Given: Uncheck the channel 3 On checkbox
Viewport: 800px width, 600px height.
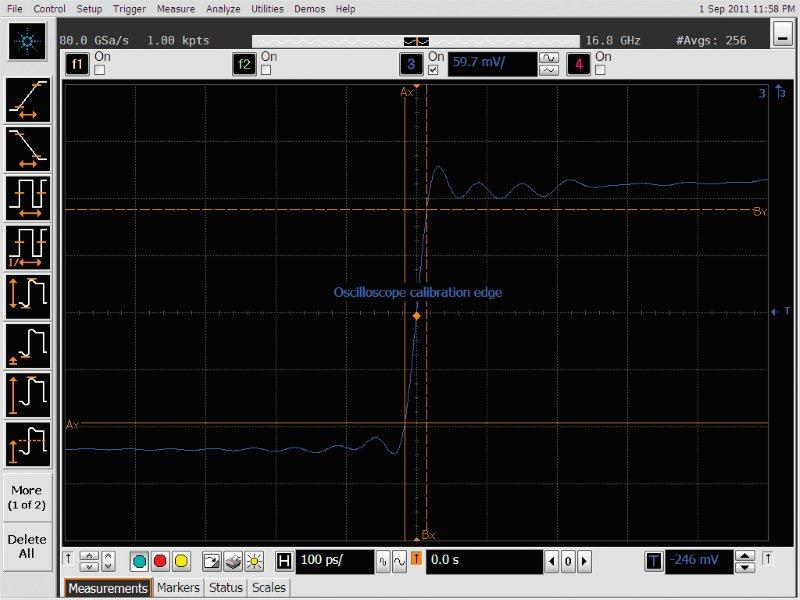Looking at the screenshot, I should 433,70.
